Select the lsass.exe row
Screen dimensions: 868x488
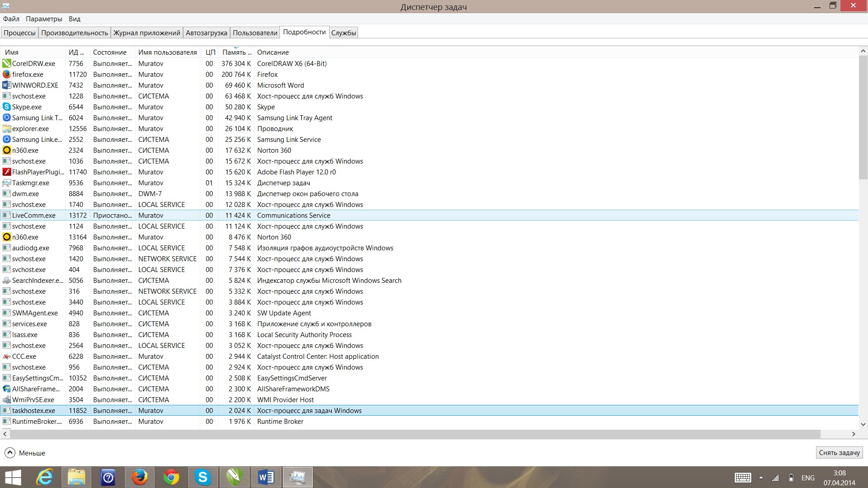[429, 335]
